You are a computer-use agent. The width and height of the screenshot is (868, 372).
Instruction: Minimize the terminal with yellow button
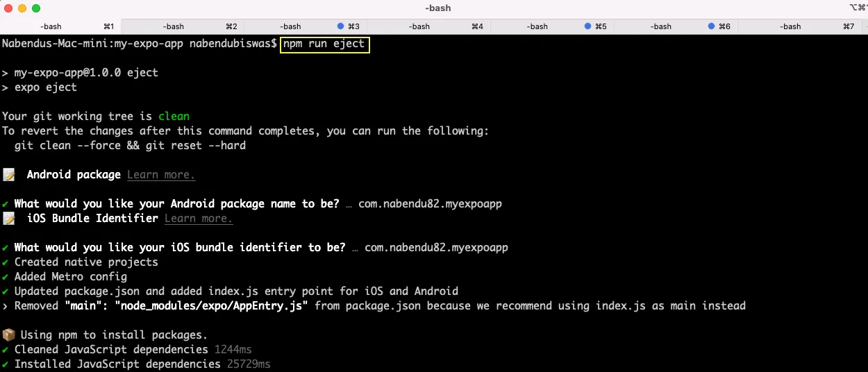click(22, 8)
